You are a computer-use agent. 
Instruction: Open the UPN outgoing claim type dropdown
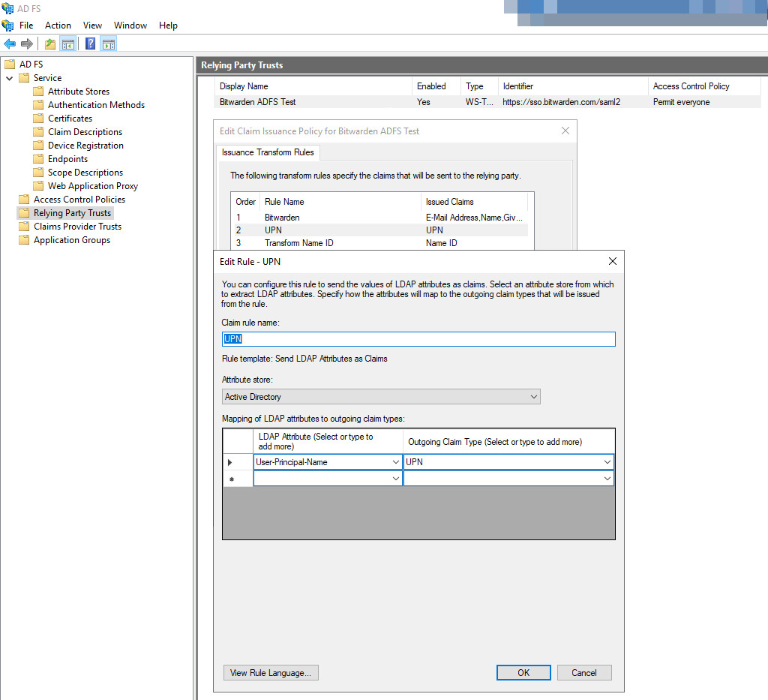(x=607, y=462)
